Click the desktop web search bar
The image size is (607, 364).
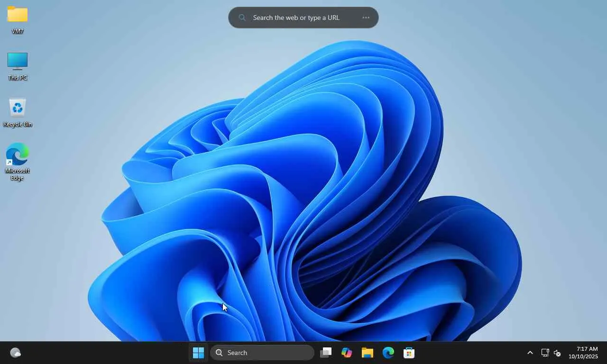pyautogui.click(x=303, y=18)
